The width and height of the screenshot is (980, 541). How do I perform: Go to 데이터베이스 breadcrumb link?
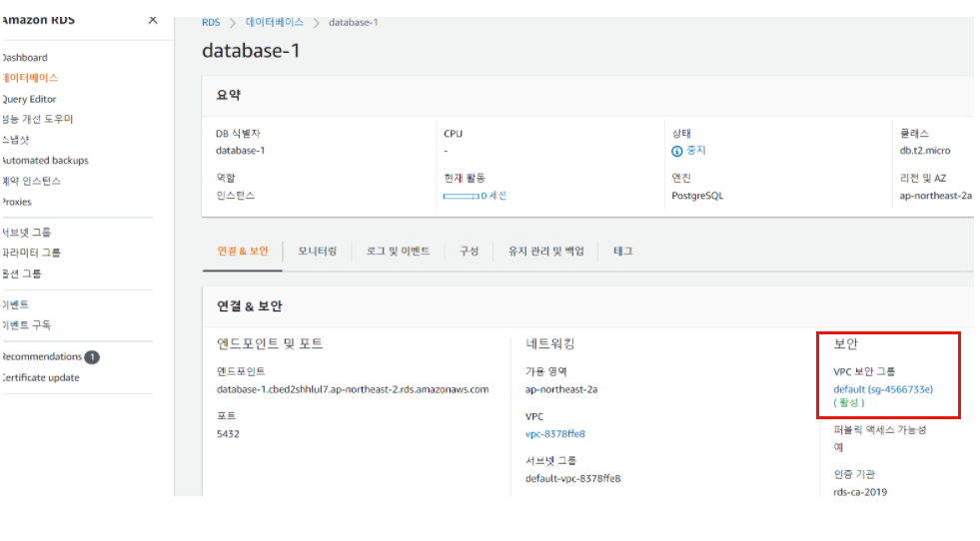tap(275, 23)
